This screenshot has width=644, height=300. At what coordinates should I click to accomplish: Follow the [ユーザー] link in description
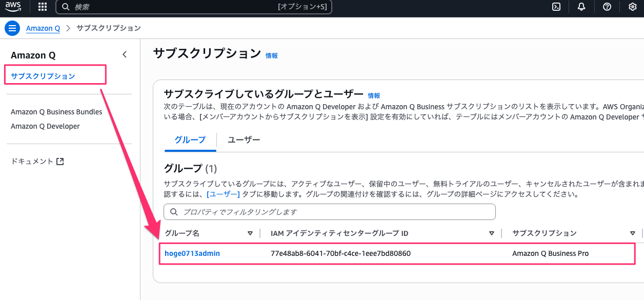(223, 194)
